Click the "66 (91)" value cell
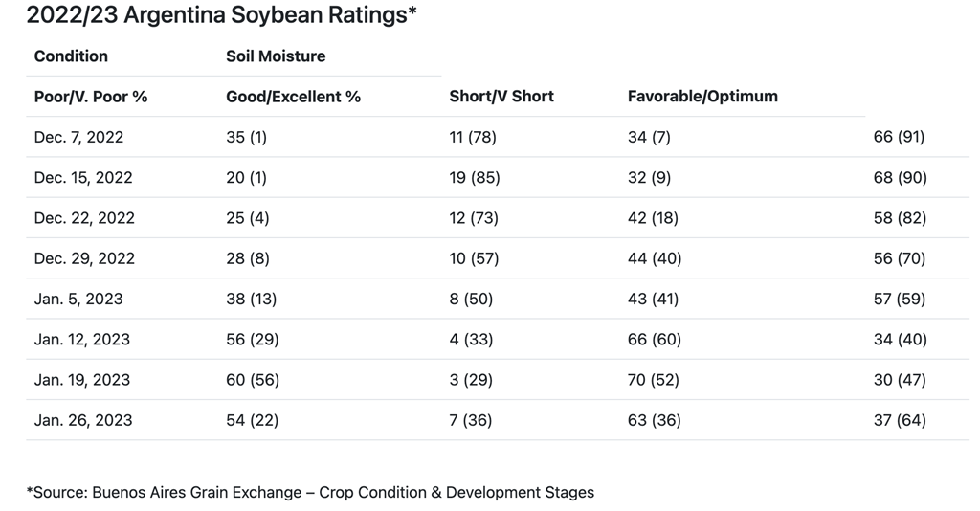The height and width of the screenshot is (511, 980). [x=899, y=137]
